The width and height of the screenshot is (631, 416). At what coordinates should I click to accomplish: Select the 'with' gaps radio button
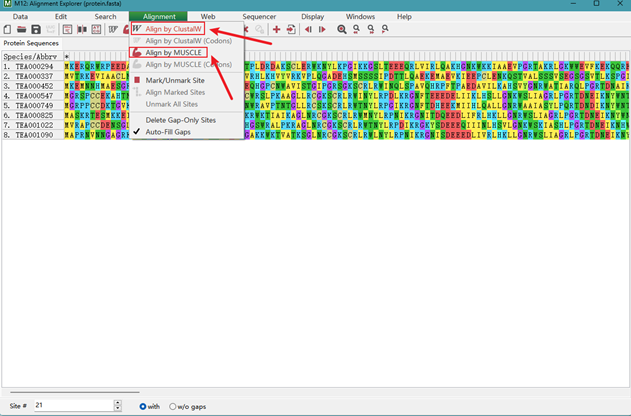(x=142, y=406)
